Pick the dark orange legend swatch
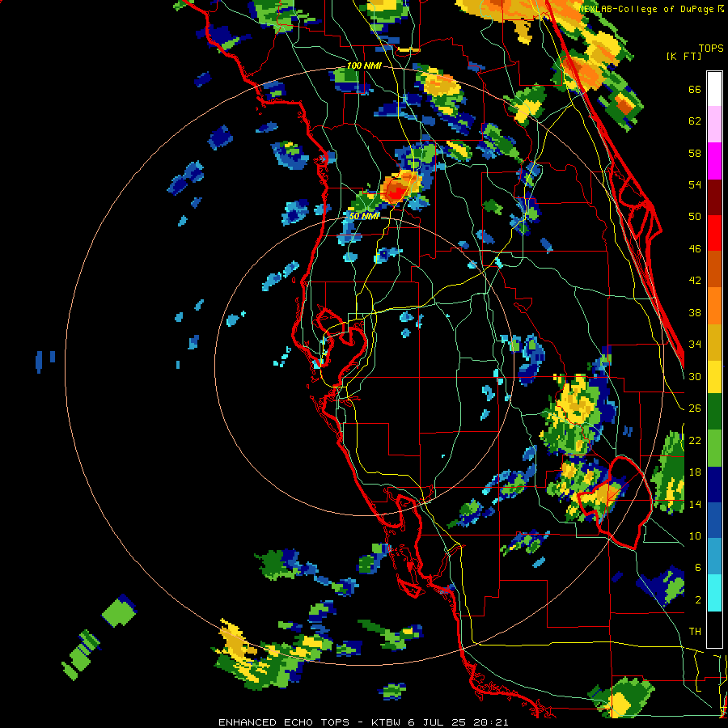The image size is (728, 728). pos(714,269)
